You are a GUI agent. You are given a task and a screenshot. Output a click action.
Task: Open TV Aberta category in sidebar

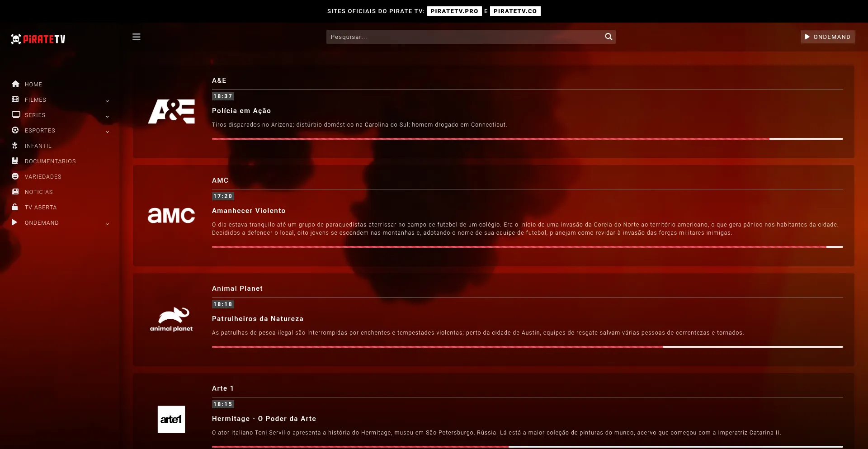click(41, 208)
